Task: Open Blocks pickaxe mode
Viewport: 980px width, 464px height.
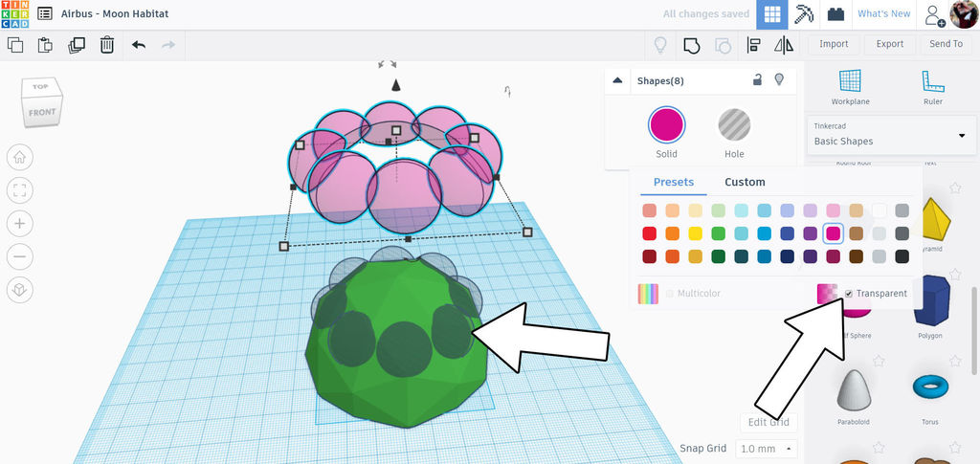Action: (x=804, y=14)
